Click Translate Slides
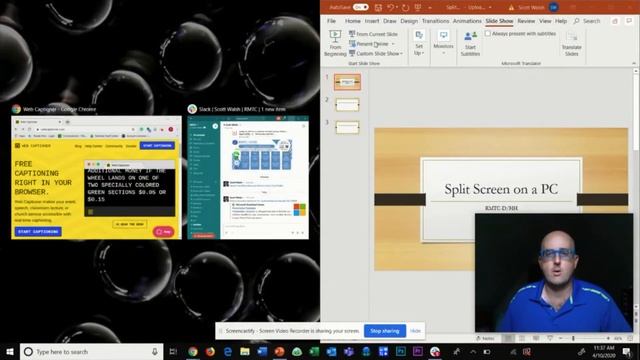The height and width of the screenshot is (360, 640). [571, 43]
